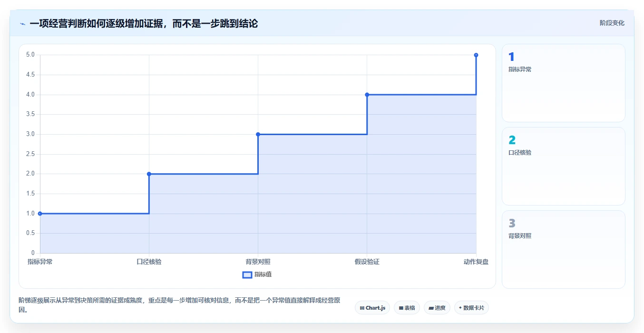Click x-axis label 指标异常
Screen dimensions: 644x333
tap(40, 262)
